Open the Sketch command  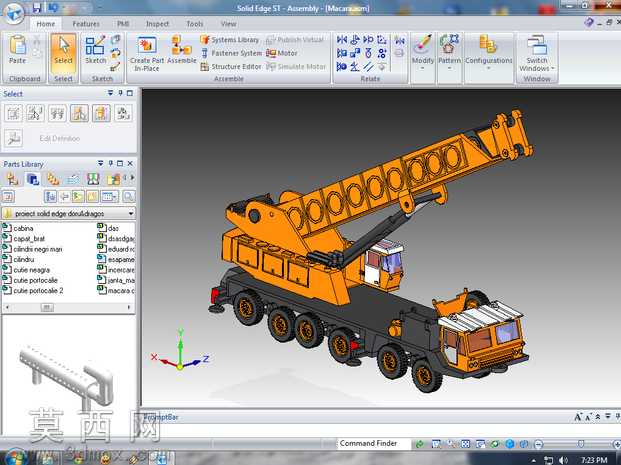tap(95, 50)
